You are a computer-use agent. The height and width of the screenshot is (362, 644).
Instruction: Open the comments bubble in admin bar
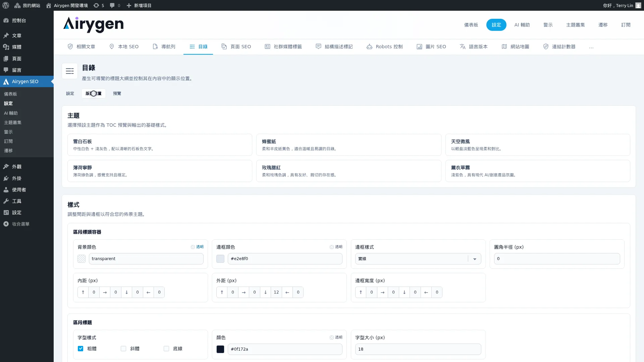(x=115, y=5)
